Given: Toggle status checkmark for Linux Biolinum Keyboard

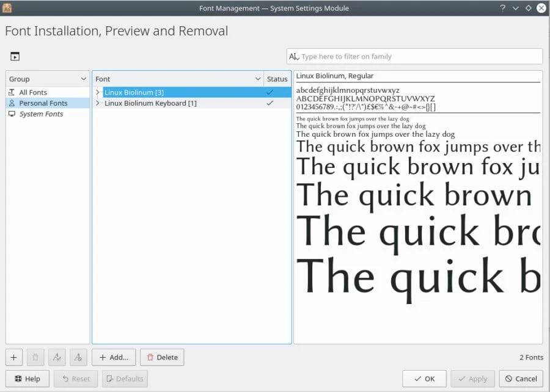Looking at the screenshot, I should (269, 103).
